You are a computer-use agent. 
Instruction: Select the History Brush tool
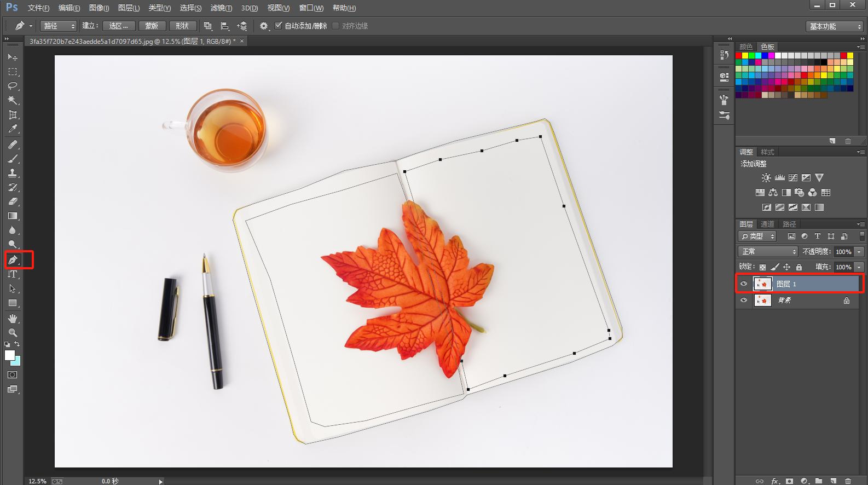(13, 187)
